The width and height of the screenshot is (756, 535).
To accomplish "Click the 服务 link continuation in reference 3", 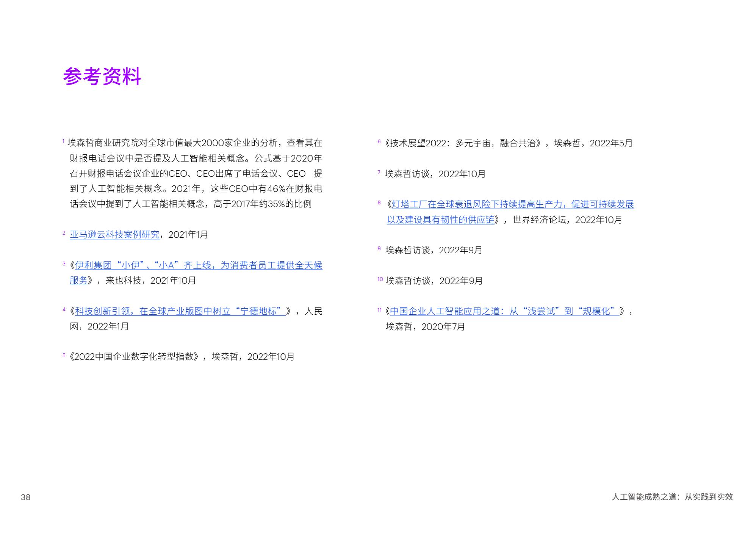I will click(x=78, y=281).
